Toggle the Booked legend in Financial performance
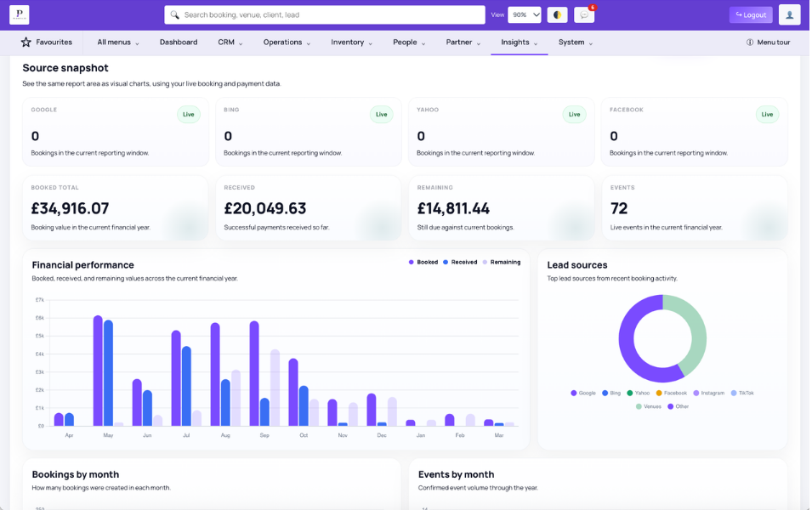Viewport: 812px width, 510px height. (423, 263)
